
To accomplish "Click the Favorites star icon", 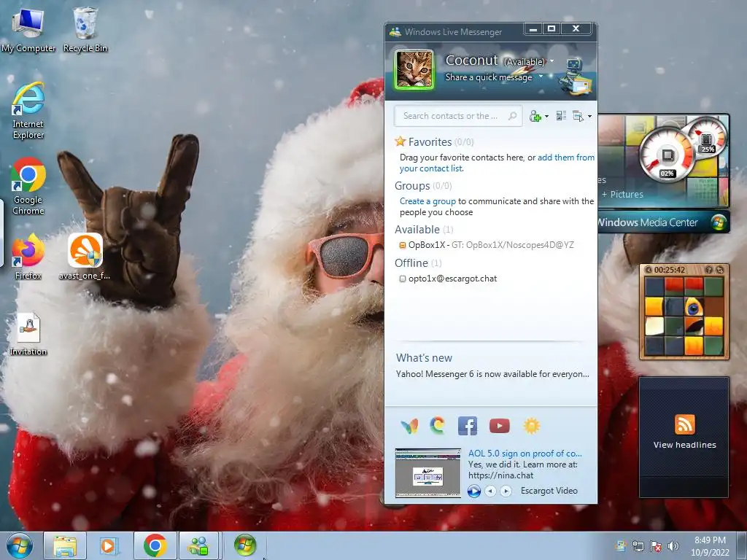I will coord(400,141).
